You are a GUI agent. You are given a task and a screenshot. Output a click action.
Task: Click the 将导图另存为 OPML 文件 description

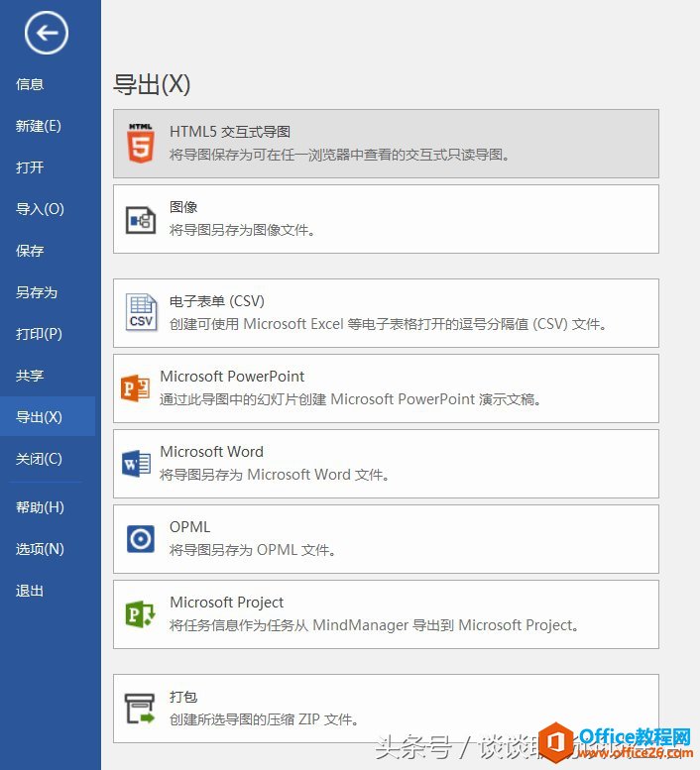coord(253,550)
